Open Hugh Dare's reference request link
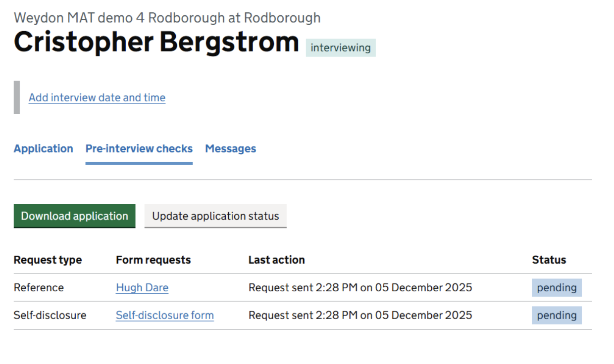This screenshot has width=614, height=364. [x=142, y=287]
